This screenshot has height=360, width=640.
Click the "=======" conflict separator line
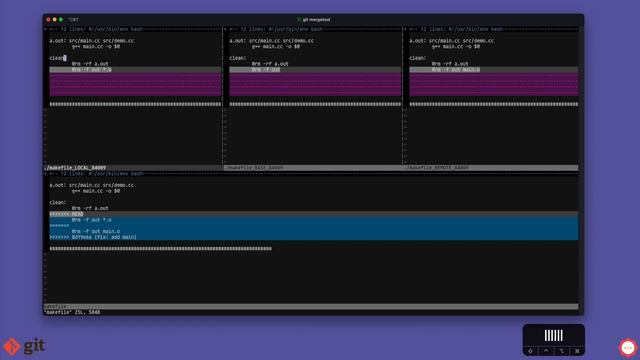[x=59, y=225]
